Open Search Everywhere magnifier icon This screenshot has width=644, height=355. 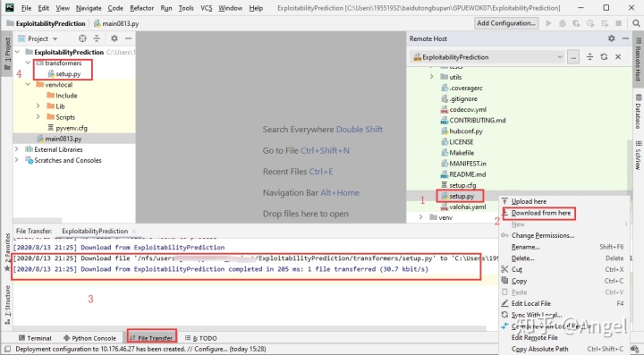pos(636,23)
